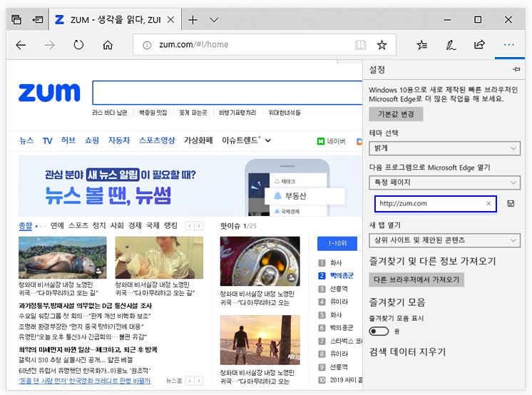Screen dimensions: 532x395
Task: Click the zum search box
Action: pos(227,92)
